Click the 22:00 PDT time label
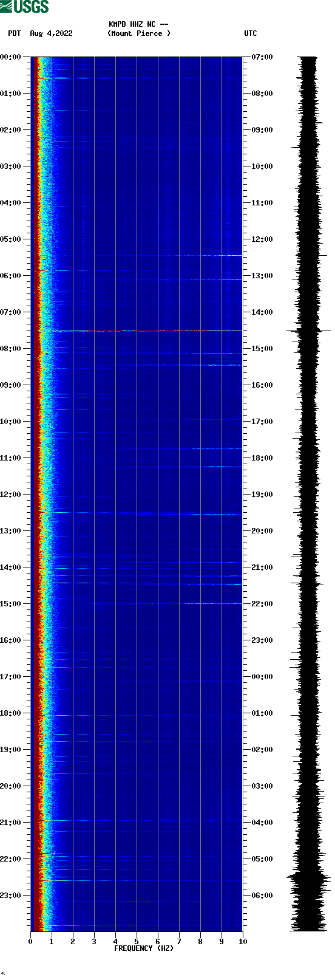Image resolution: width=335 pixels, height=980 pixels. click(x=11, y=859)
